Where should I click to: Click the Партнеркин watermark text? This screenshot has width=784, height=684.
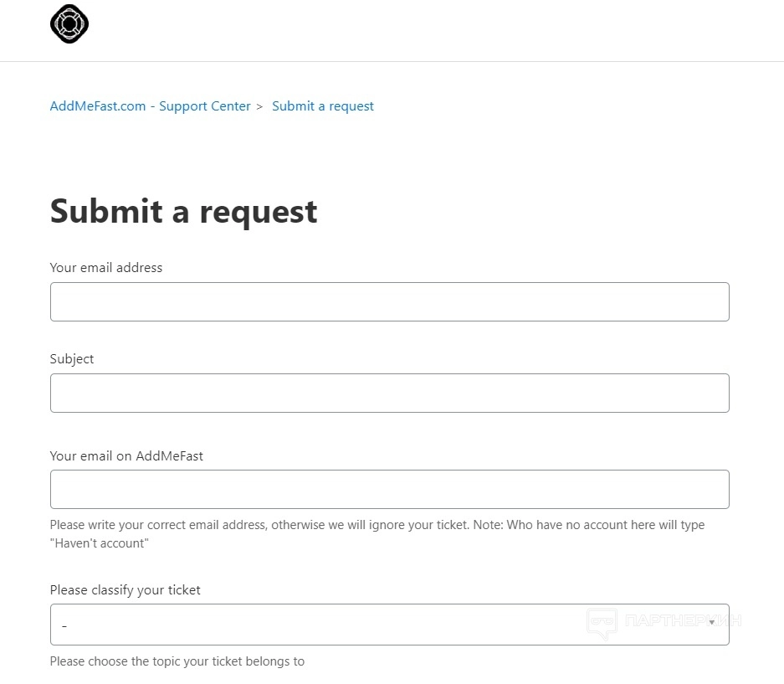coord(683,621)
